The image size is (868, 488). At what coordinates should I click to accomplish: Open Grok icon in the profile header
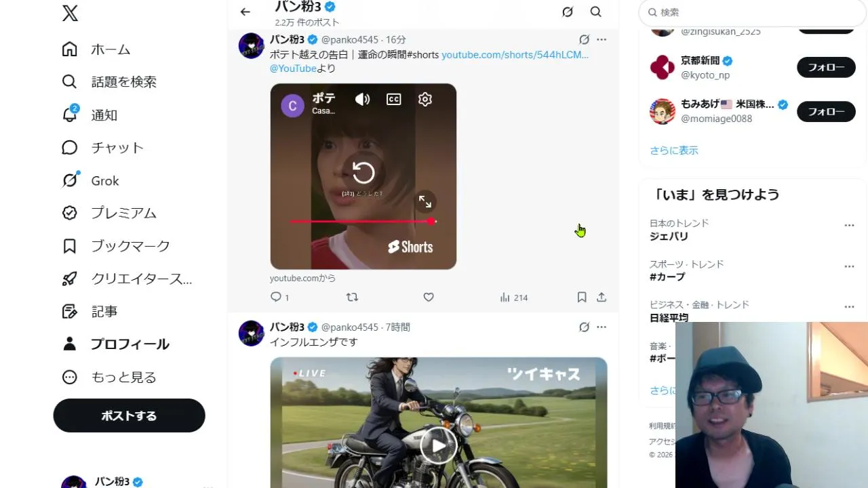point(568,12)
